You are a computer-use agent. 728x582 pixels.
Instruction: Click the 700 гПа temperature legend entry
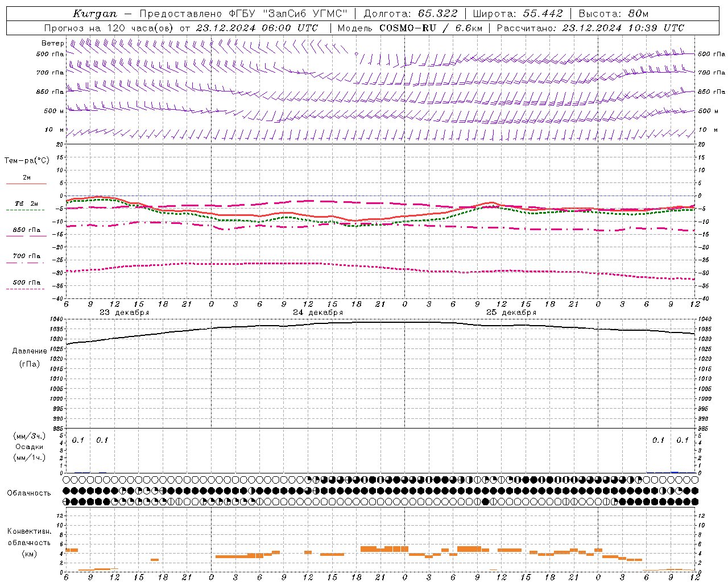(27, 256)
